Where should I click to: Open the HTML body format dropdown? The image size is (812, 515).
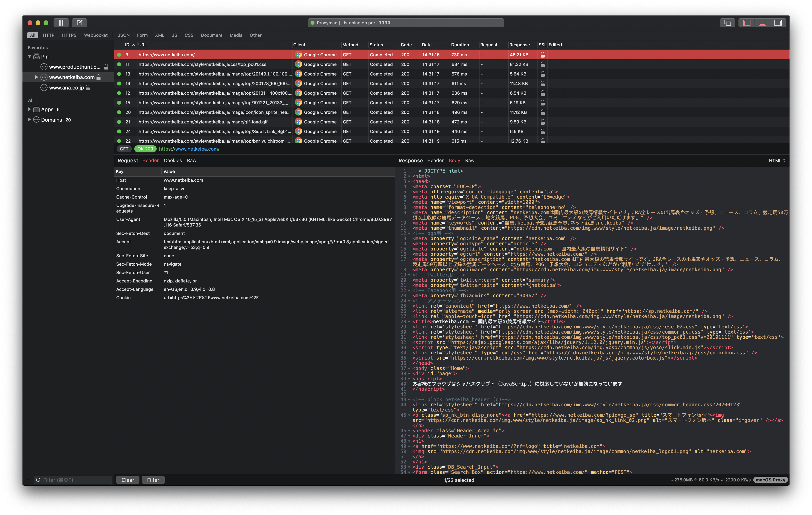pos(777,161)
